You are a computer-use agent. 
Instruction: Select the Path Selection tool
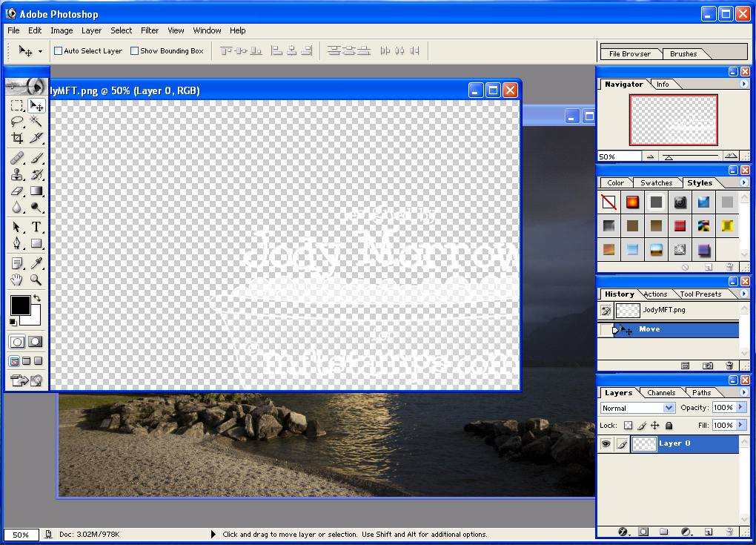click(17, 227)
